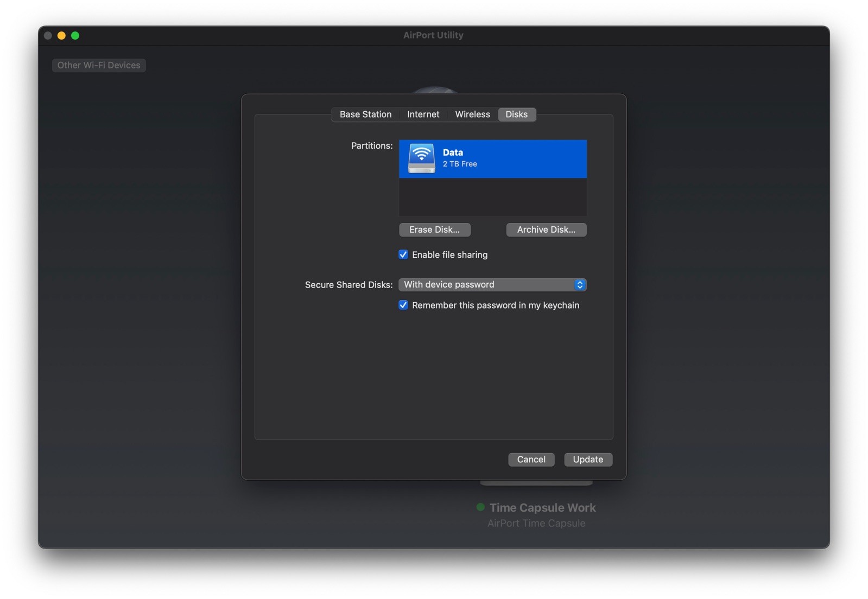This screenshot has width=868, height=599.
Task: Click the Data partition name
Action: coord(453,152)
